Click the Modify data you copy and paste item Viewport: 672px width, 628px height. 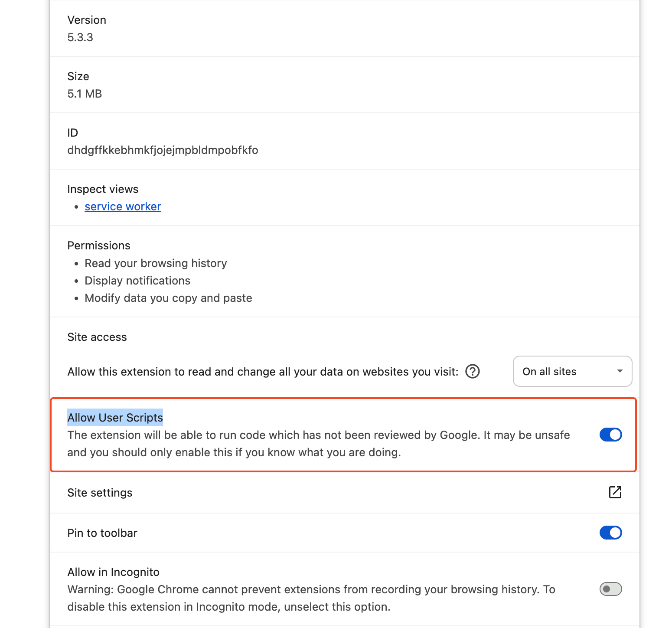pos(168,298)
